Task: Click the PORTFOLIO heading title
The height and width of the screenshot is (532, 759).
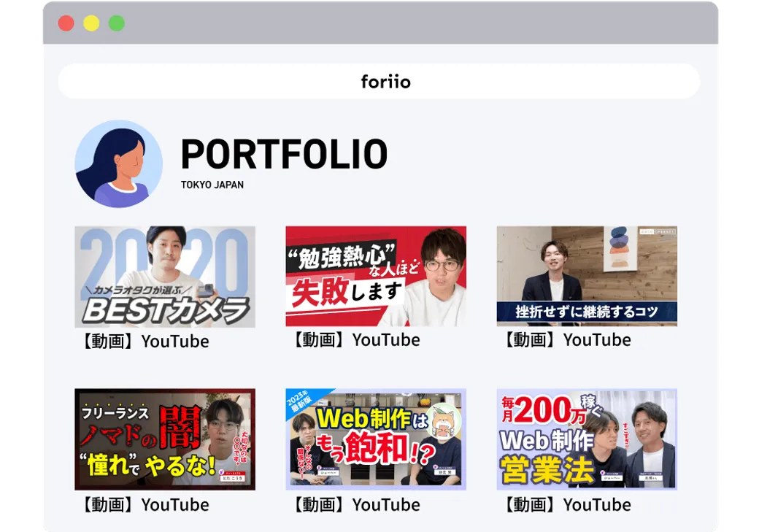Action: tap(284, 155)
